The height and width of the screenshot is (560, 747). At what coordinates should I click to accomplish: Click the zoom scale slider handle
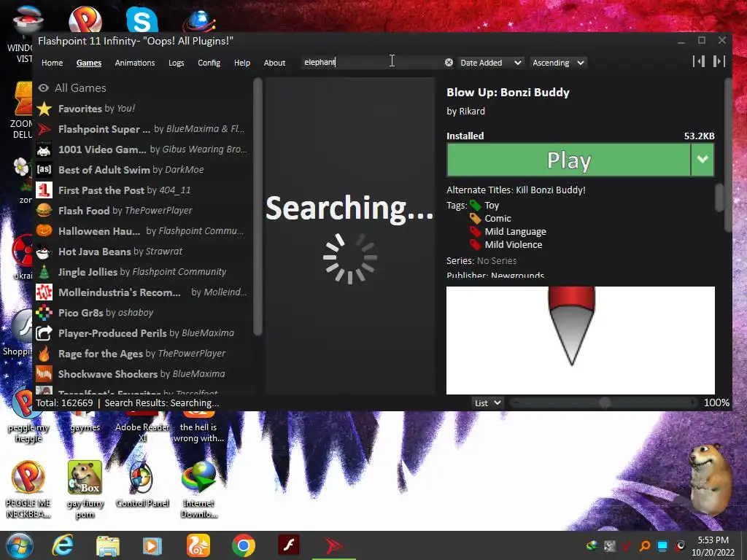point(605,402)
